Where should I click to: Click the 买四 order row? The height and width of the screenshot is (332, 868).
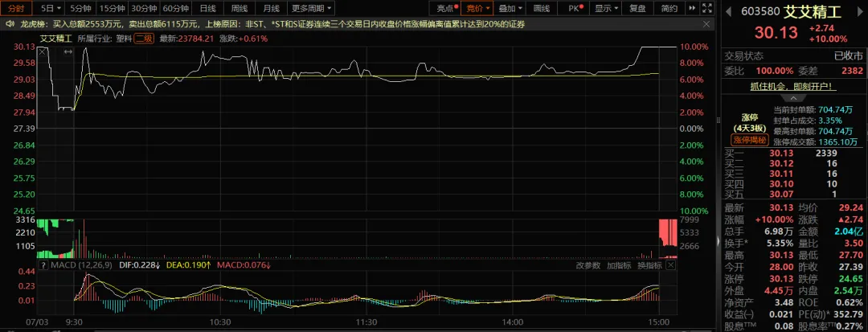(x=794, y=184)
